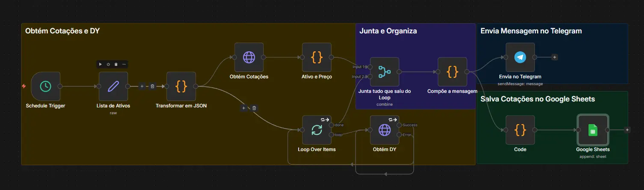Click the Compõe a mensagem output connector

tap(467, 72)
